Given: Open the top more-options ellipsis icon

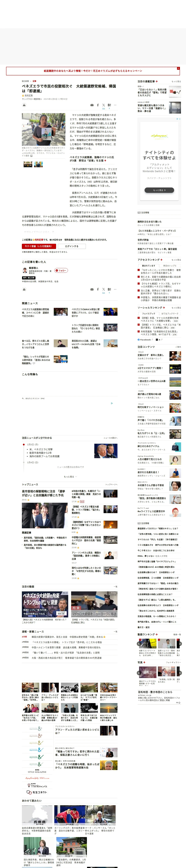Looking at the screenshot, I should coord(115,105).
